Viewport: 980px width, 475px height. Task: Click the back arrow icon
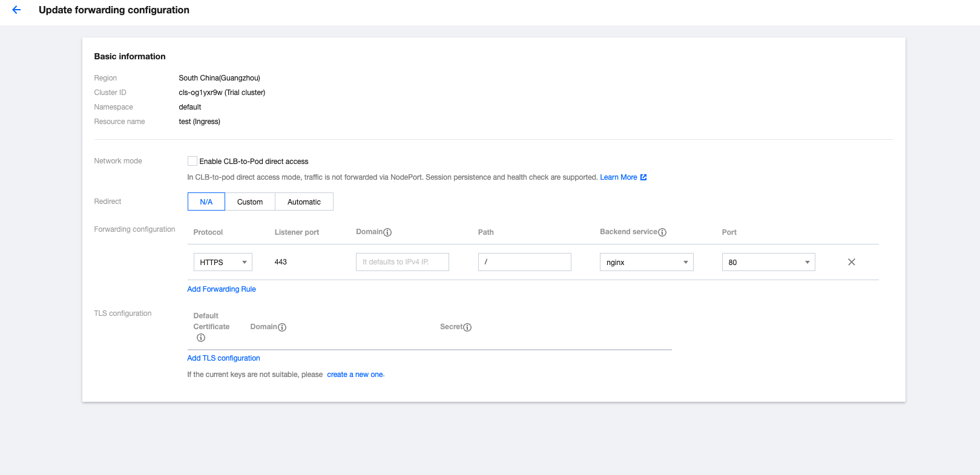pyautogui.click(x=16, y=10)
